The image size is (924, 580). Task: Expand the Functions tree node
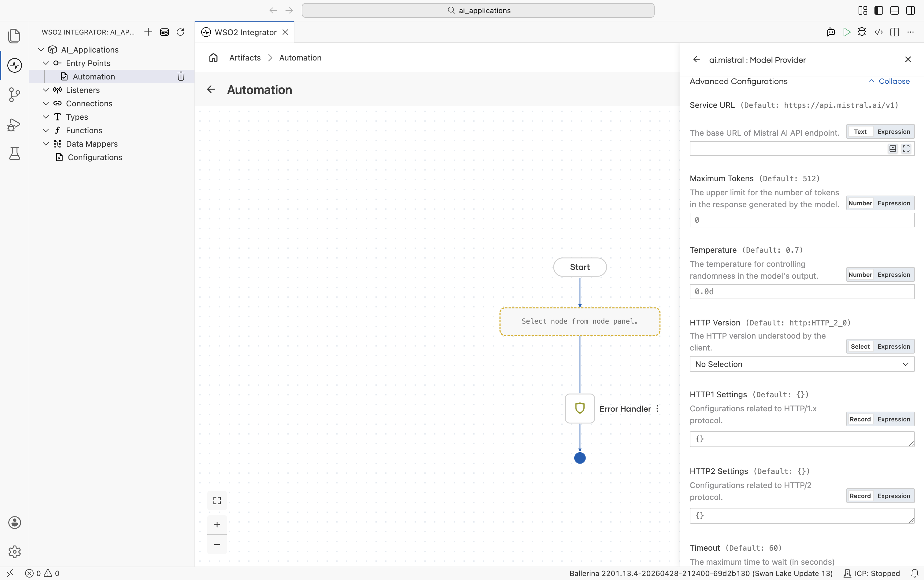coord(46,130)
